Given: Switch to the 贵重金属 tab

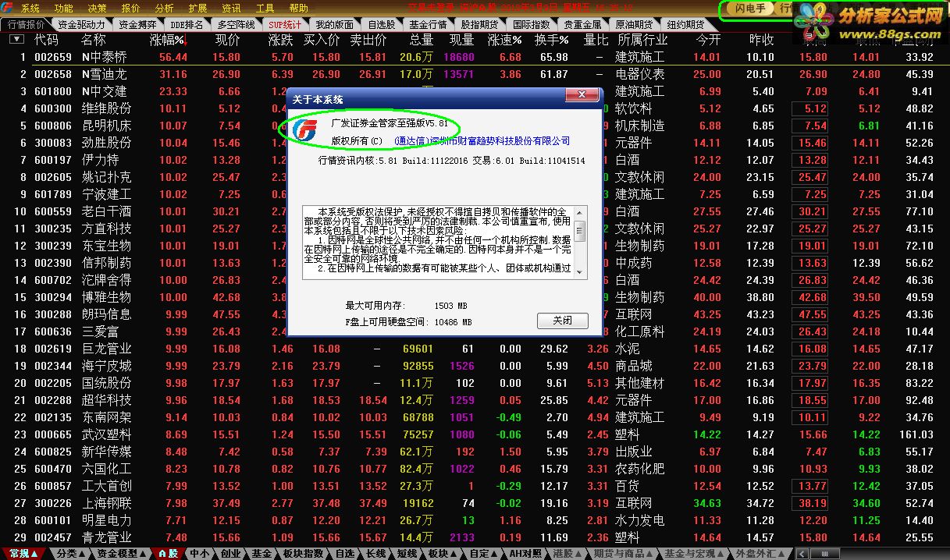Looking at the screenshot, I should tap(583, 24).
